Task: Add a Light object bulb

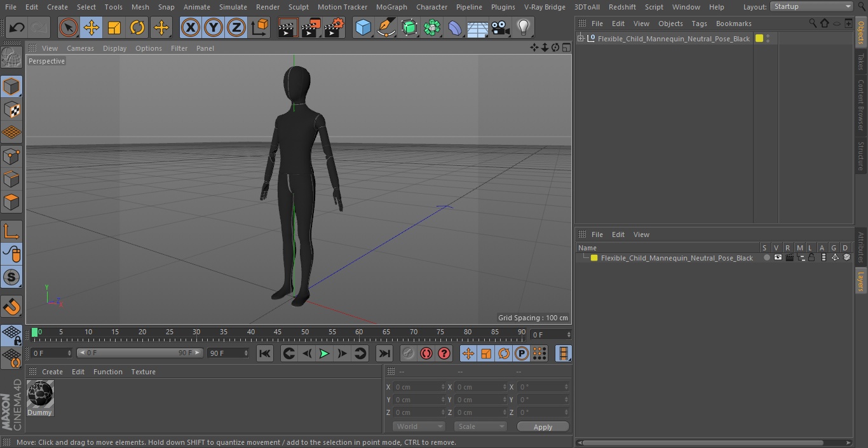Action: [524, 27]
